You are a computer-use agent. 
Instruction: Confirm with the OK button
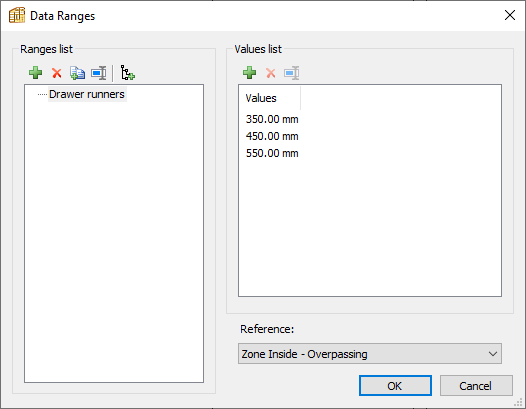[x=395, y=386]
